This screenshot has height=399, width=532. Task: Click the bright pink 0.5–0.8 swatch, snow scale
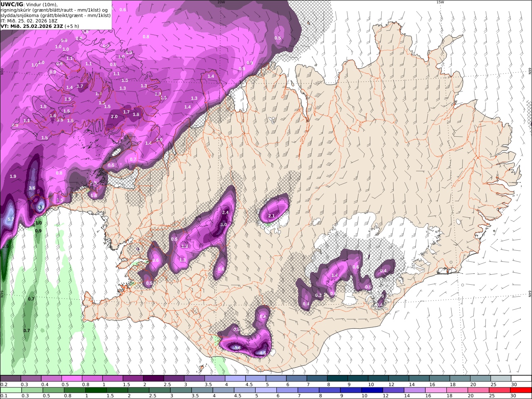(x=72, y=379)
